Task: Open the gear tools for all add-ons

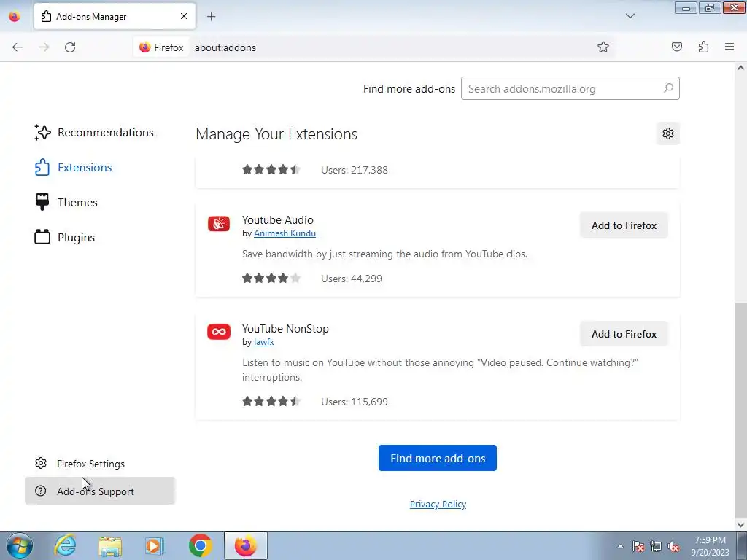Action: click(668, 134)
